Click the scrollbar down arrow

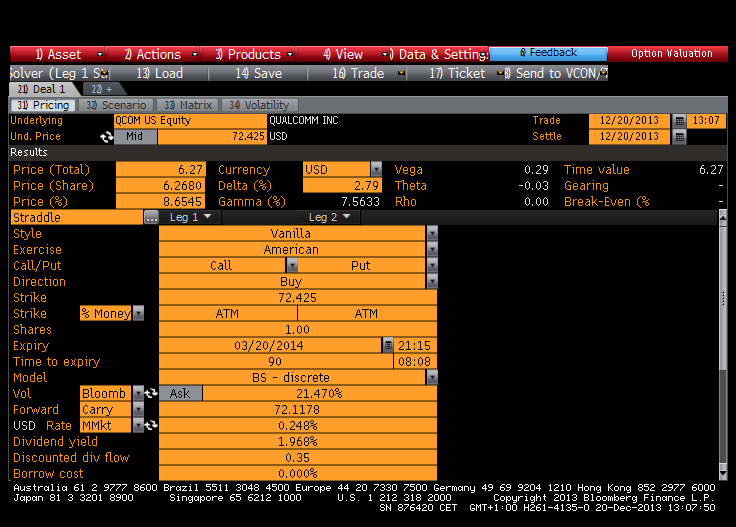[x=723, y=474]
